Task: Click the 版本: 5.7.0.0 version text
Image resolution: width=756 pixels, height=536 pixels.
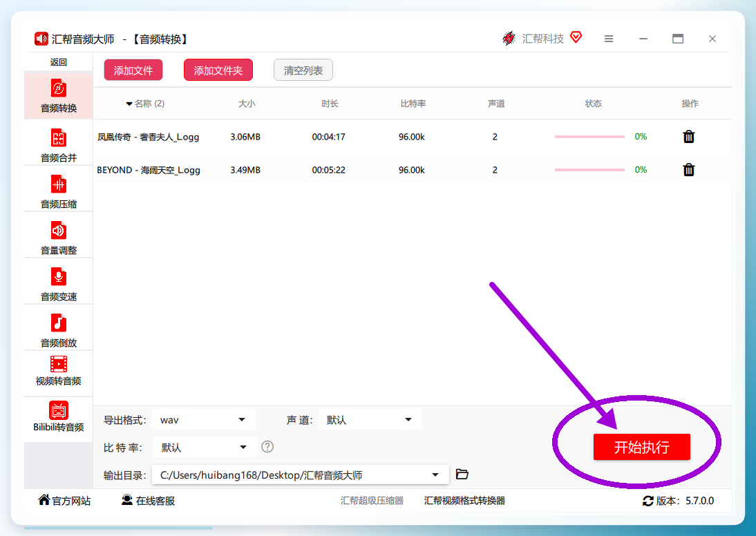Action: [x=685, y=501]
